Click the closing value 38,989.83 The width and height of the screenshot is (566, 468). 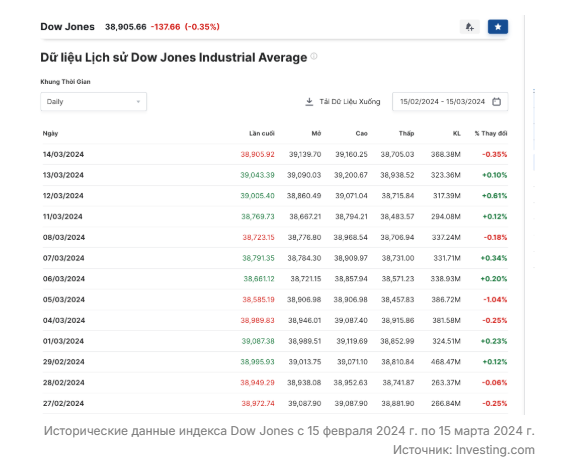pyautogui.click(x=257, y=320)
